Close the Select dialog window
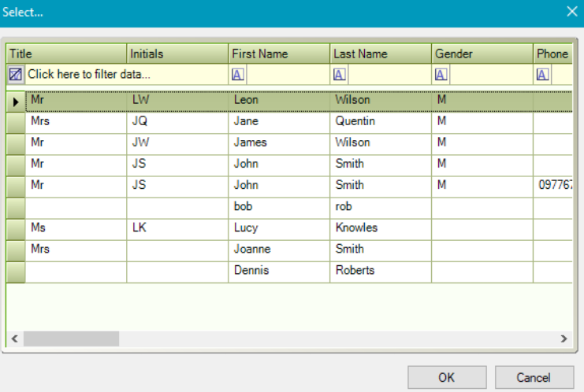The height and width of the screenshot is (392, 584). [x=572, y=11]
